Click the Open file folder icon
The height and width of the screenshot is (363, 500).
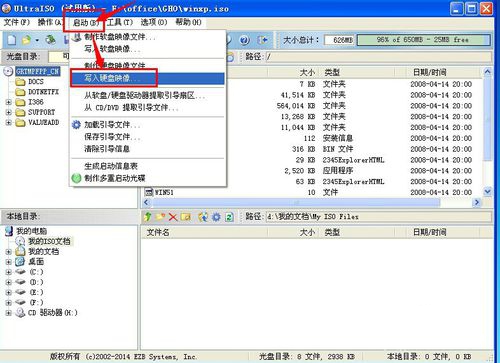point(26,40)
